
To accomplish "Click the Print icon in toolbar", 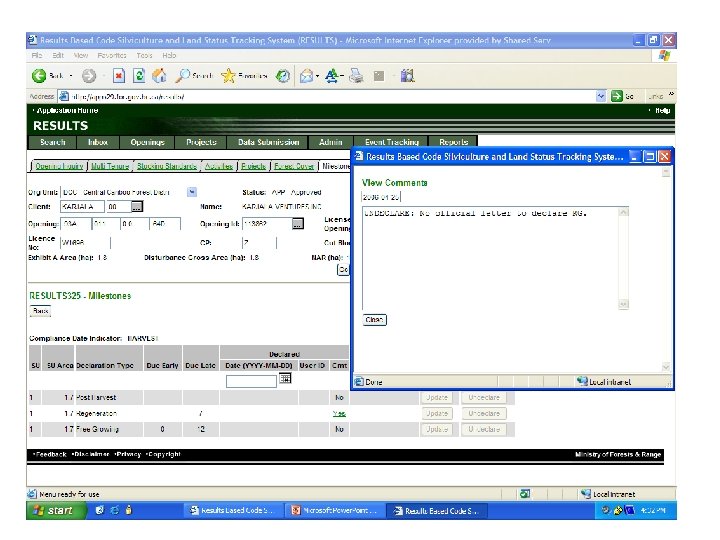I will click(356, 76).
